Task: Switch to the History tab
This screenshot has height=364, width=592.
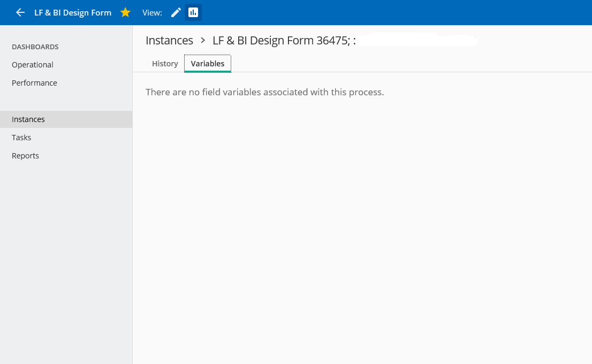Action: pos(165,64)
